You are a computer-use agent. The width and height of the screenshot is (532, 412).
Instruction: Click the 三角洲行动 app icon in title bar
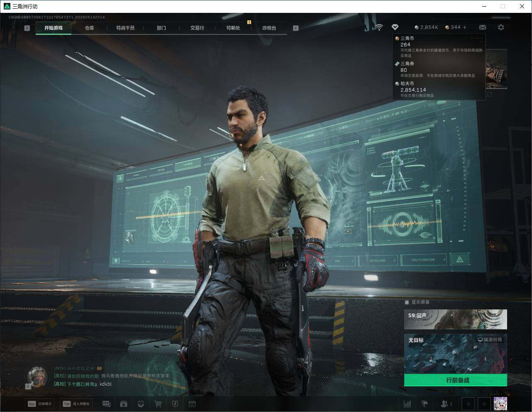[x=7, y=6]
